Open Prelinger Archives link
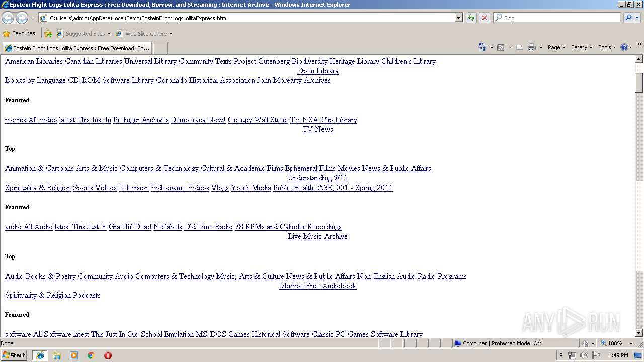 pos(140,120)
